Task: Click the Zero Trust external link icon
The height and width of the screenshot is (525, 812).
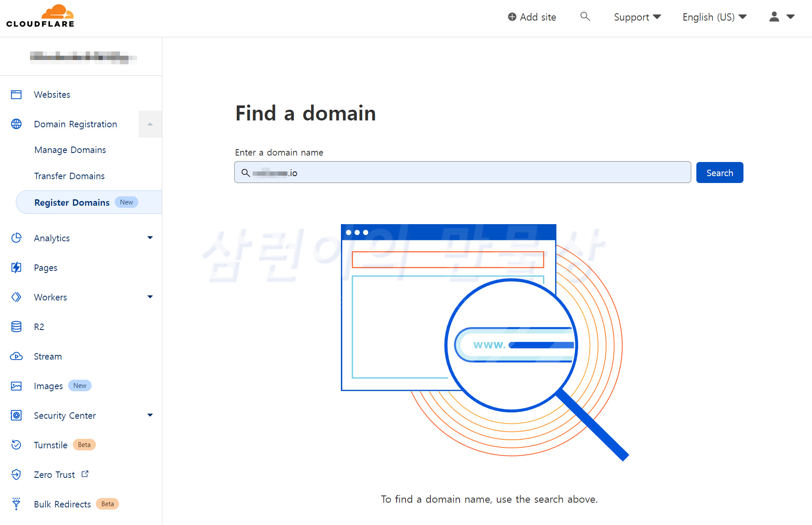Action: point(85,474)
